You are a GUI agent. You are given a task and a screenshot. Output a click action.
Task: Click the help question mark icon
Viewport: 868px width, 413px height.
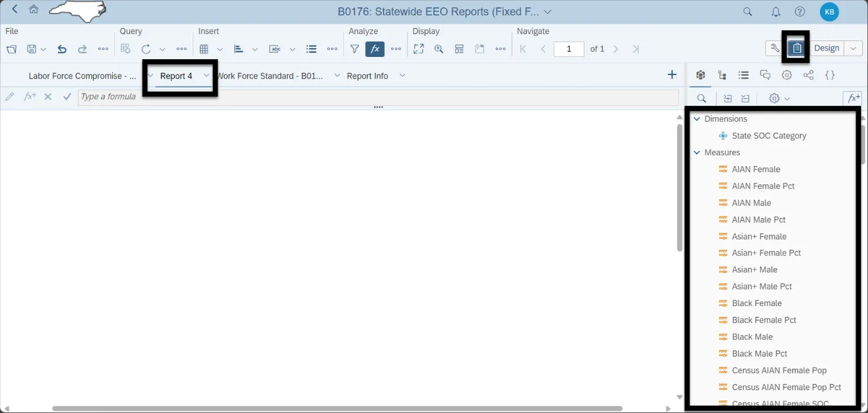pyautogui.click(x=800, y=11)
